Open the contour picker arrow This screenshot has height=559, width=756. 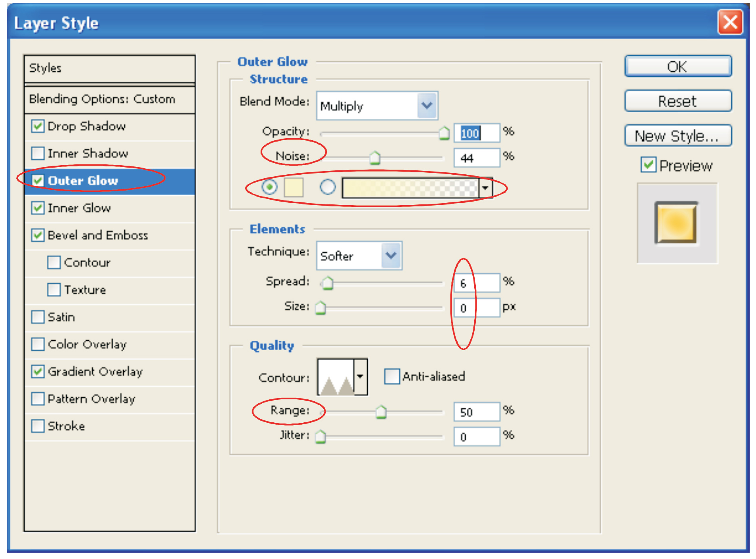(361, 377)
